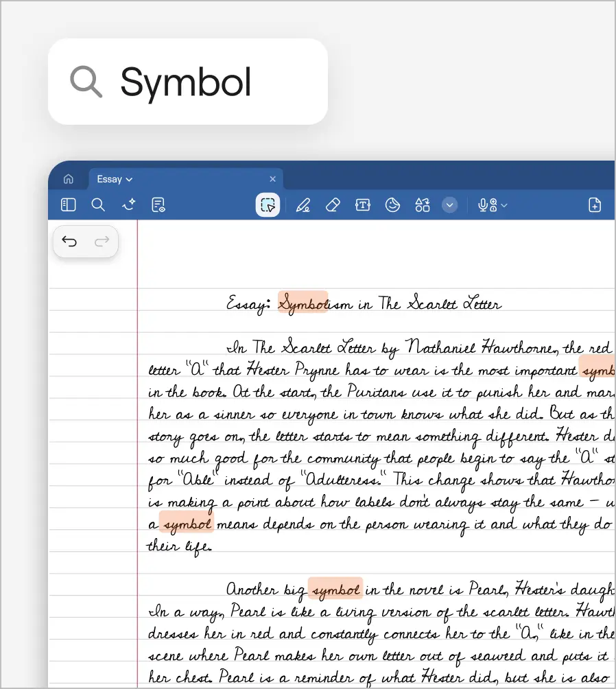Click handwritten 'Nathaniel Hawthorne' text

click(481, 347)
